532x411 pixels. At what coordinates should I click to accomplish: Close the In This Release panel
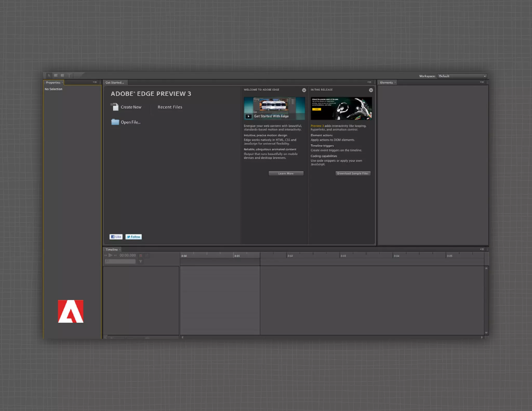(x=371, y=90)
